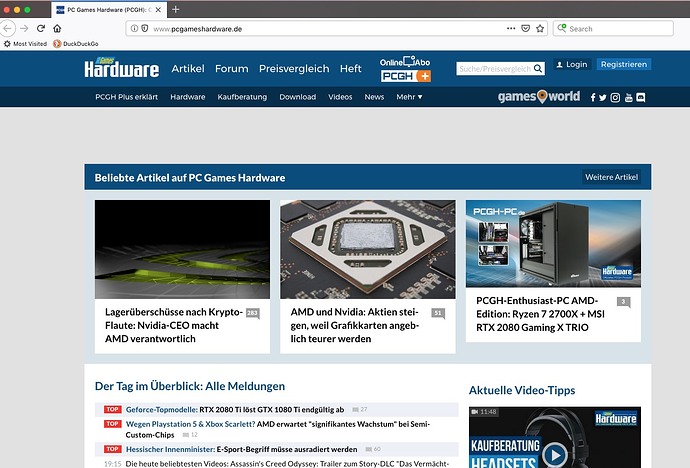Open the PCGH Instagram icon
This screenshot has width=690, height=468.
point(615,98)
